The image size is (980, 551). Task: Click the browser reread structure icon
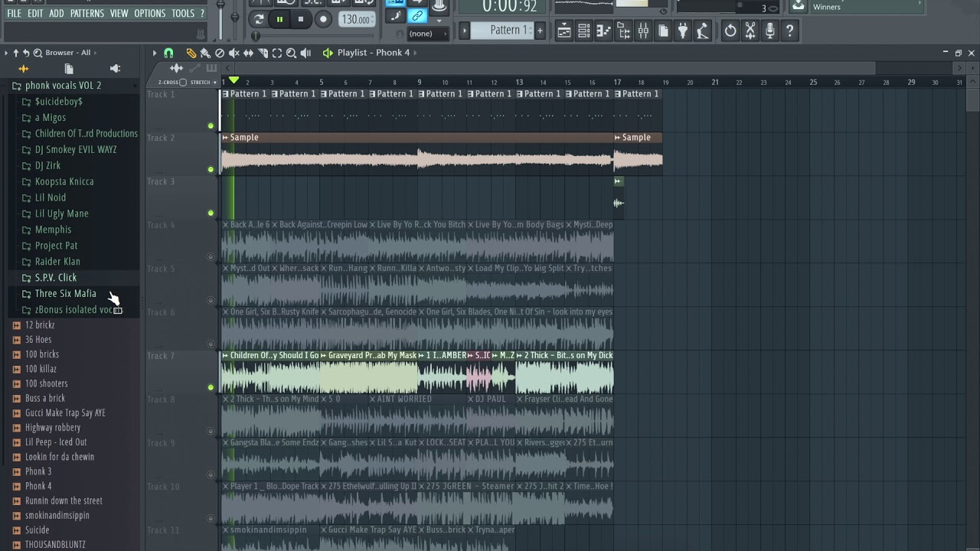tap(26, 53)
